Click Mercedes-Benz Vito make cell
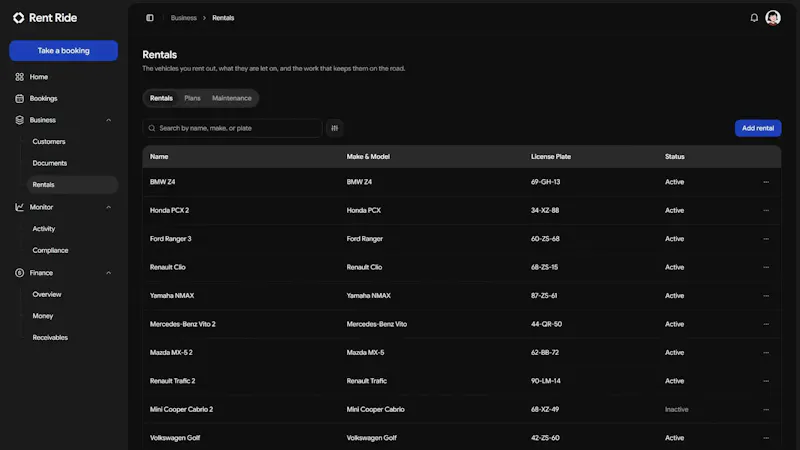 click(x=377, y=324)
